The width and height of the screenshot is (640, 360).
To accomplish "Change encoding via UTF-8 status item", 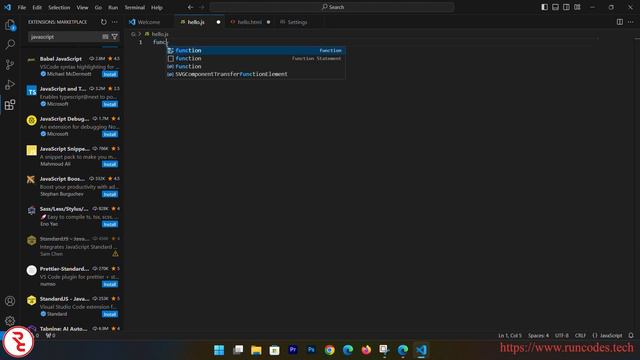I will [x=562, y=336].
